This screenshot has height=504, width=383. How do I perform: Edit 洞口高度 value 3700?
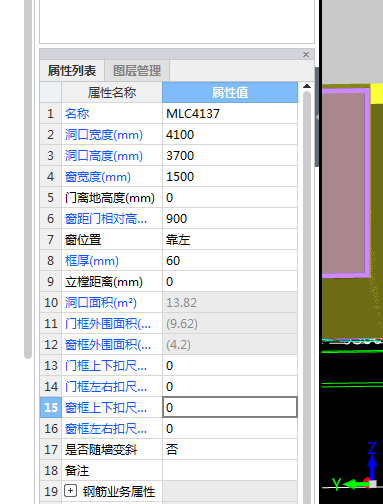click(x=230, y=156)
